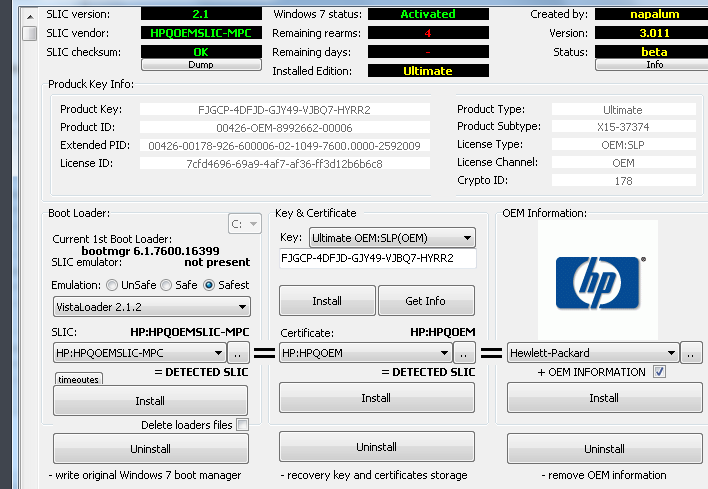Click the Installed Edition Ultimate value
The width and height of the screenshot is (708, 489).
coord(428,71)
